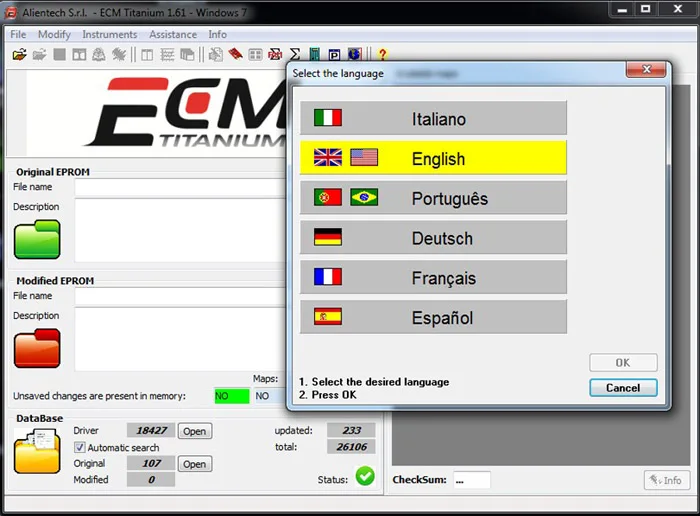
Task: Open the Modify menu
Action: (54, 34)
